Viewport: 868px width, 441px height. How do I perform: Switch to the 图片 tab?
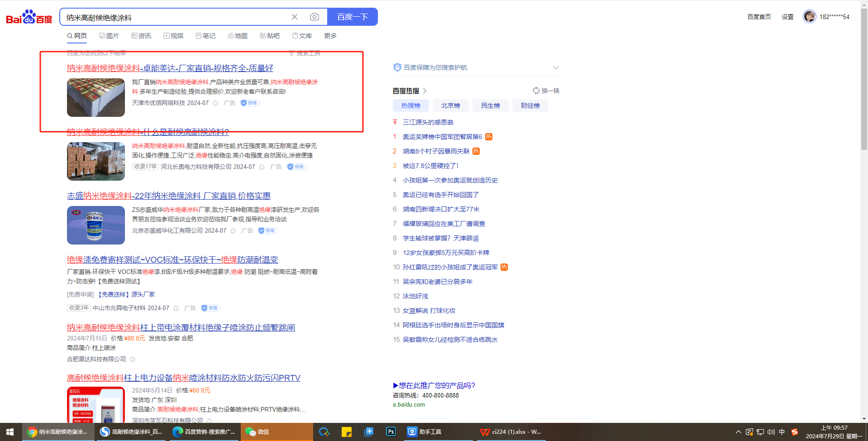[109, 36]
